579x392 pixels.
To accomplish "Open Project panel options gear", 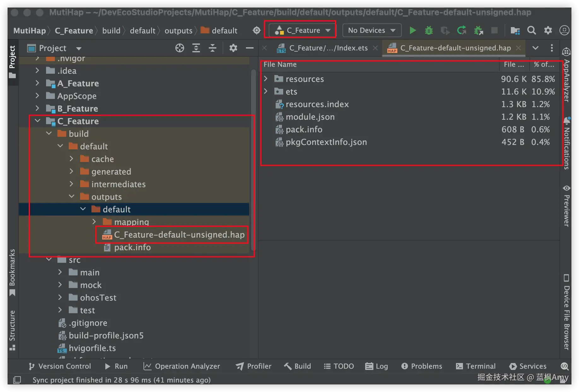I will 233,48.
